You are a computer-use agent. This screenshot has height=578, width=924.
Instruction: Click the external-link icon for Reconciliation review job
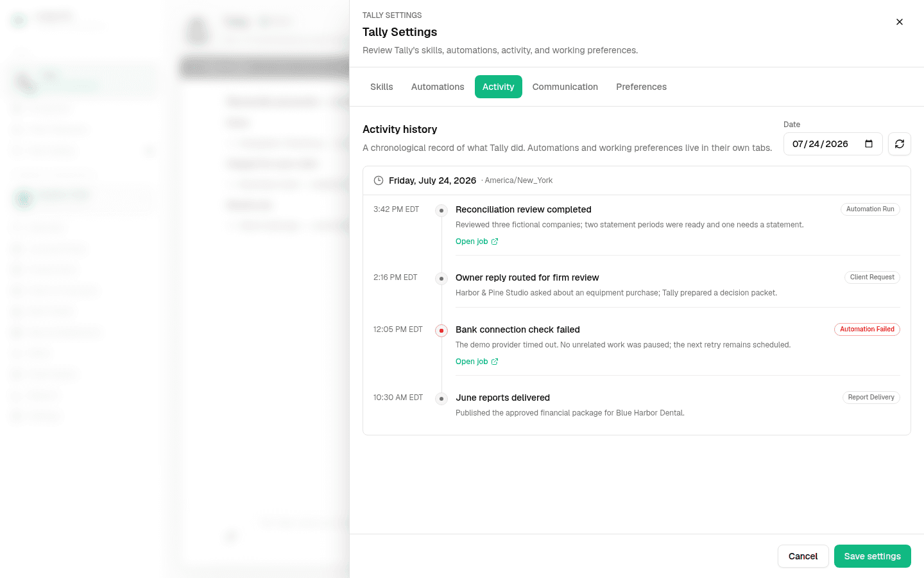coord(495,241)
